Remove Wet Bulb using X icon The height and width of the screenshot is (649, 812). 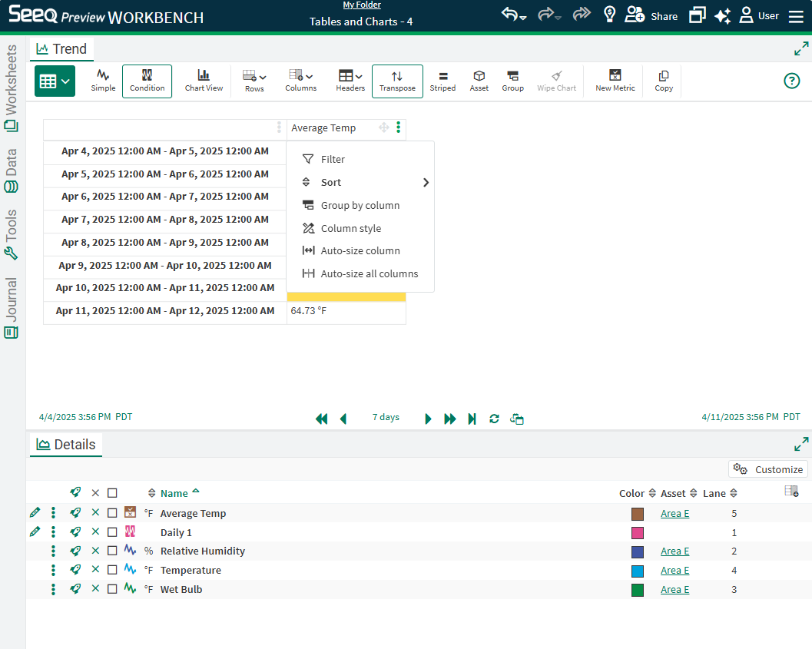pyautogui.click(x=95, y=589)
